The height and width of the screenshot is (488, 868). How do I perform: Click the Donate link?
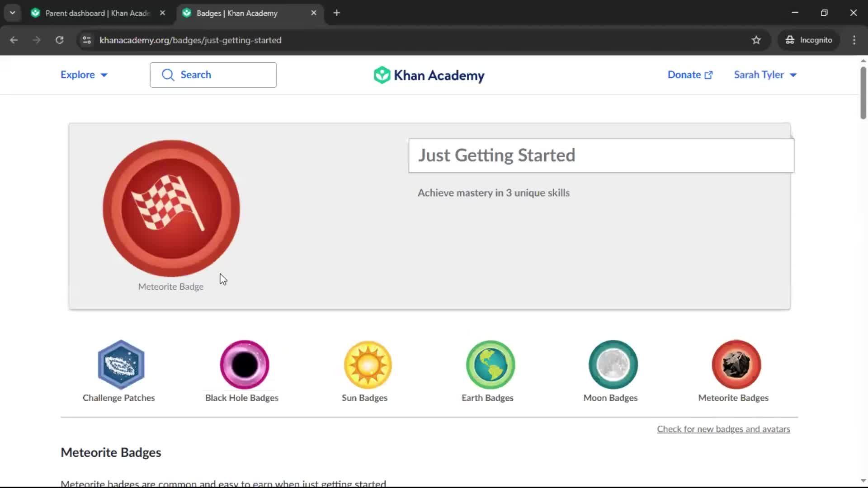coord(690,75)
